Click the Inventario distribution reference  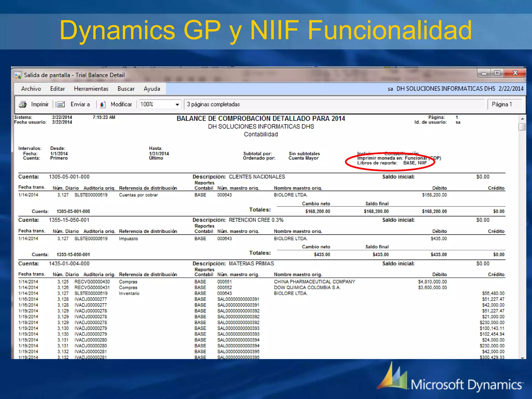point(129,293)
